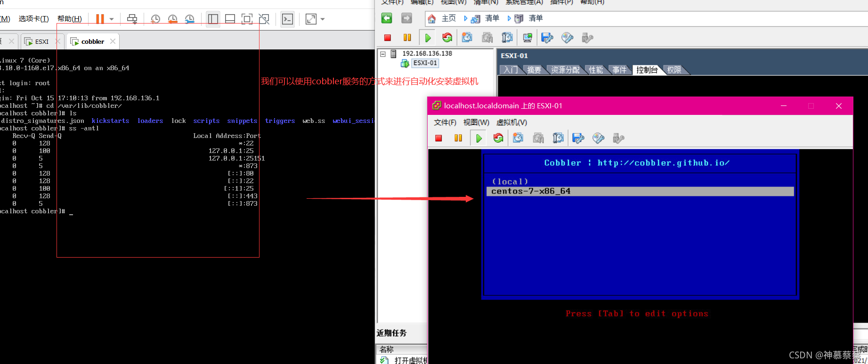This screenshot has width=868, height=364.
Task: Open 文件(F) menu in ESXI-01 console window
Action: [x=445, y=122]
